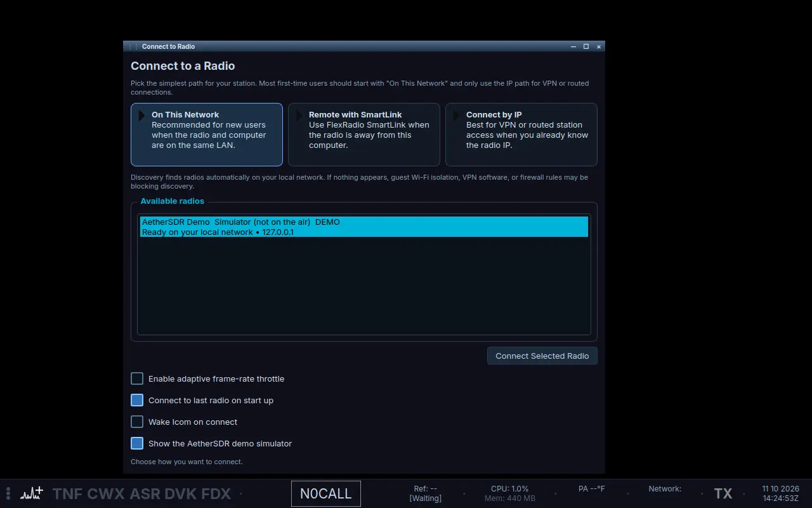812x508 pixels.
Task: Click the arrow icon beside Connect by IP
Action: tap(457, 116)
